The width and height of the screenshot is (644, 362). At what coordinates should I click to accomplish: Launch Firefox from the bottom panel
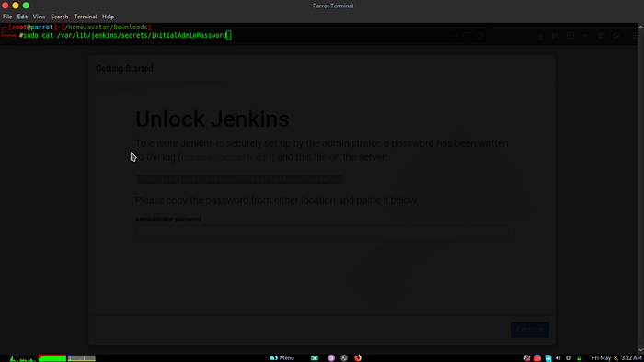[x=358, y=358]
